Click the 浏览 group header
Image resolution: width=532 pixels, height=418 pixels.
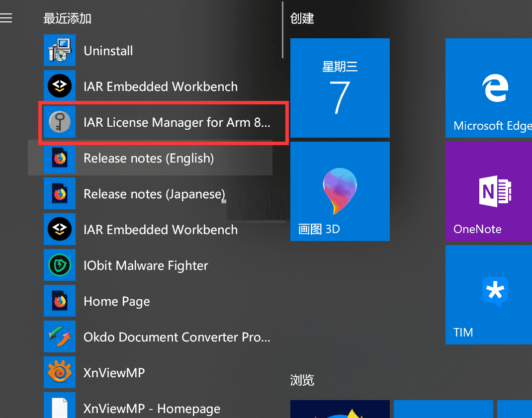pos(302,380)
